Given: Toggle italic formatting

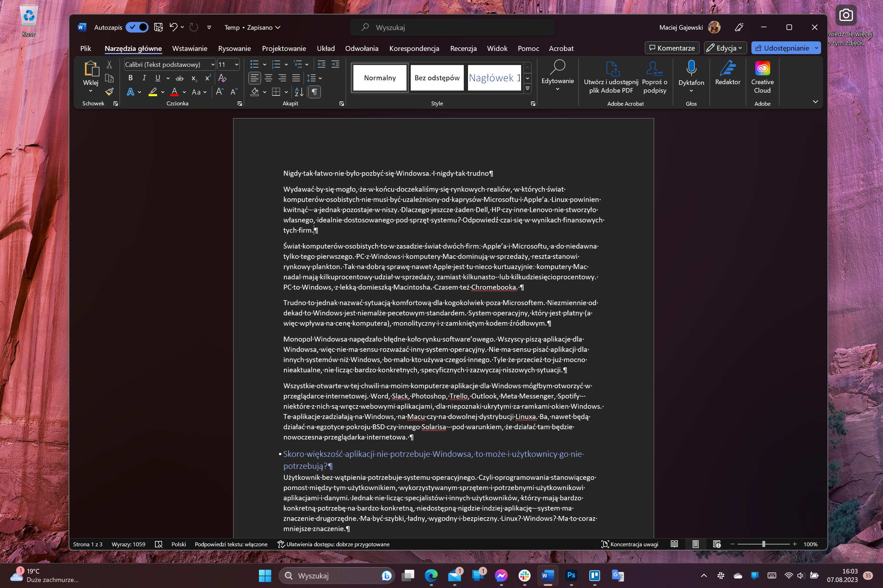Looking at the screenshot, I should pyautogui.click(x=144, y=78).
